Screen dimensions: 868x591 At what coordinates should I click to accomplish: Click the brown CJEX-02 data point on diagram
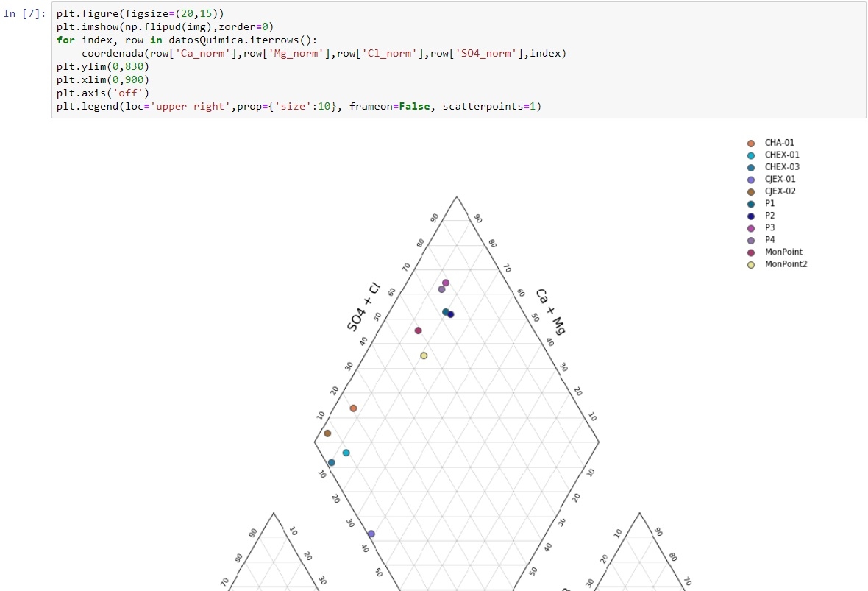pos(327,433)
